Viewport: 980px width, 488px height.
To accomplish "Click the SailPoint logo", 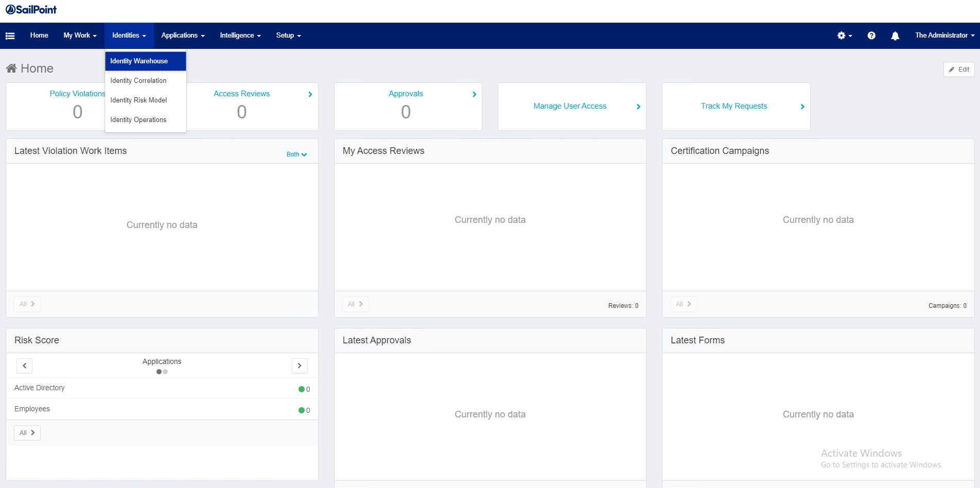I will (x=31, y=9).
